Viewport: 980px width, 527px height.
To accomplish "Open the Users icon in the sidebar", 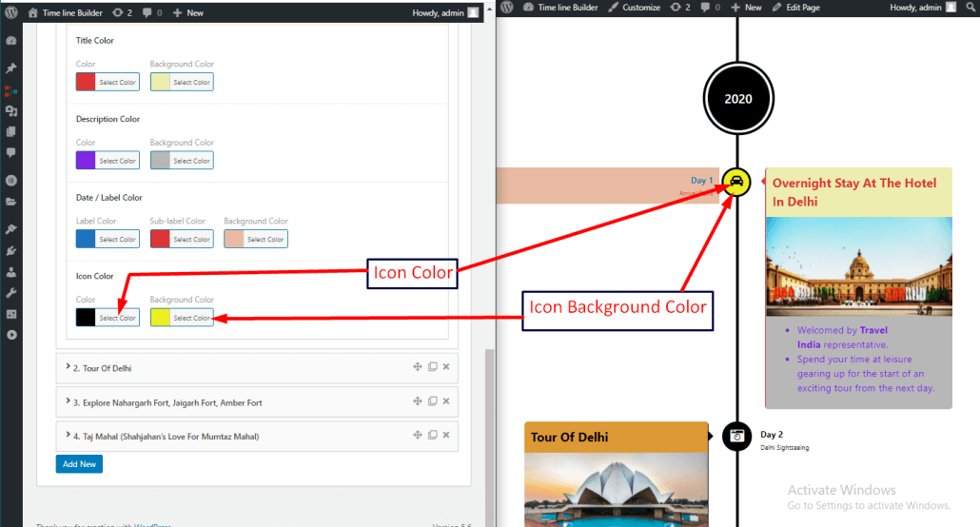I will click(10, 270).
